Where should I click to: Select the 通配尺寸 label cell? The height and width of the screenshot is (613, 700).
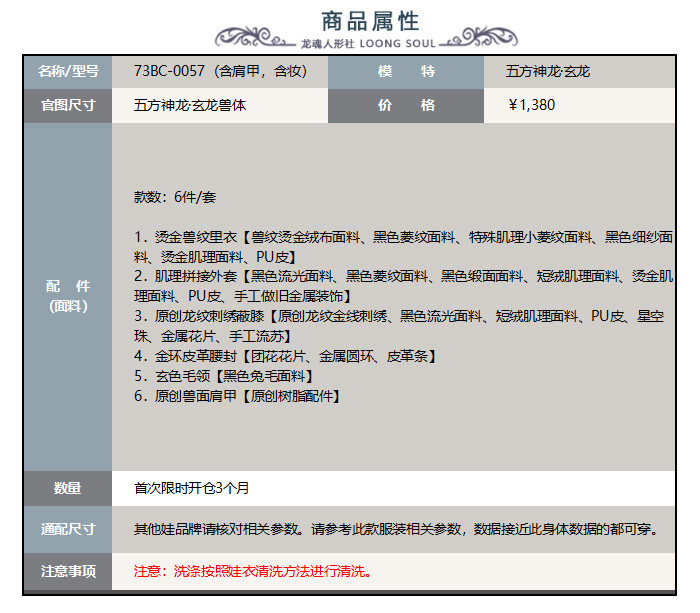pyautogui.click(x=68, y=529)
